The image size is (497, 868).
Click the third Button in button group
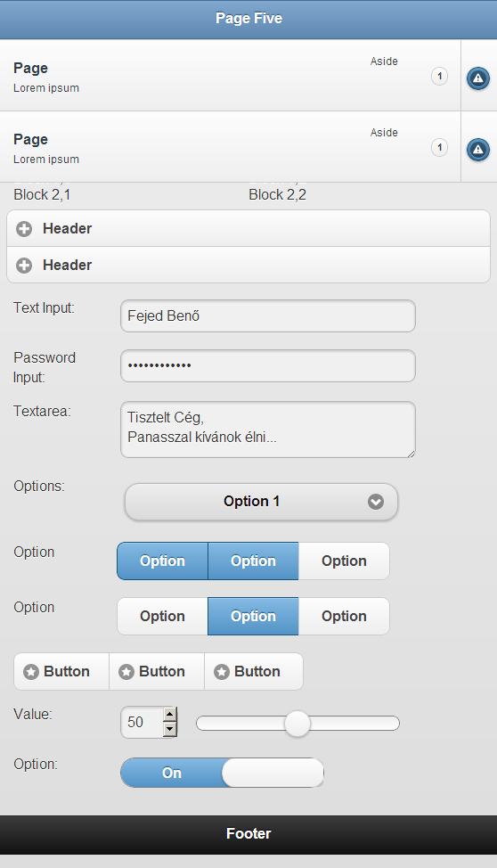[x=254, y=671]
